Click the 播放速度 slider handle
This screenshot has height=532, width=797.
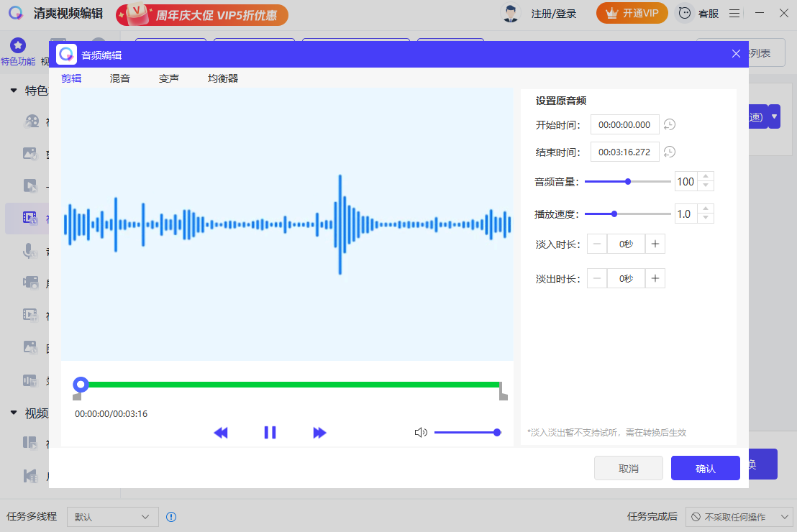(x=614, y=214)
